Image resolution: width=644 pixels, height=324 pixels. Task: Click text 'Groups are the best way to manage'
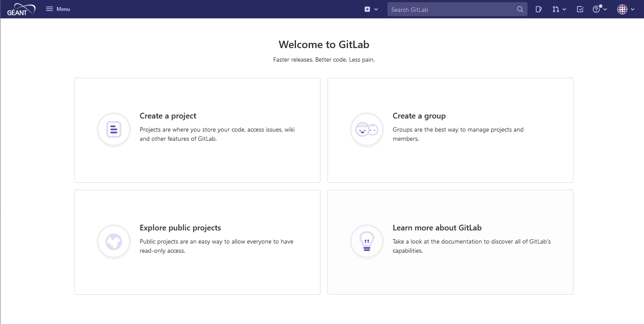(440, 129)
